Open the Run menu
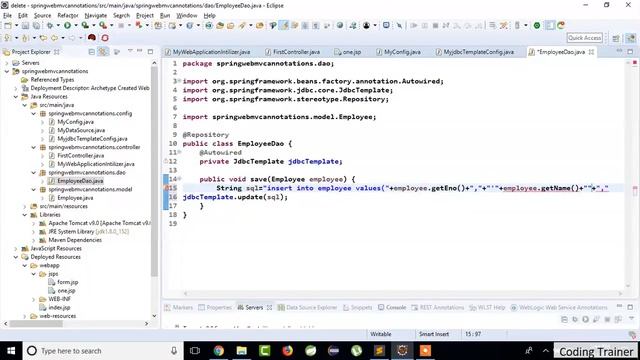The width and height of the screenshot is (640, 360). (x=165, y=16)
